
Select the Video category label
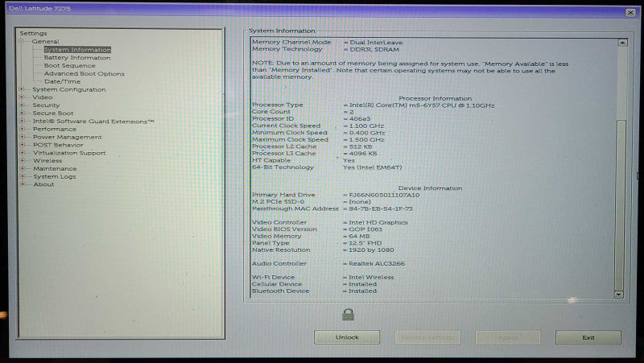[x=43, y=97]
